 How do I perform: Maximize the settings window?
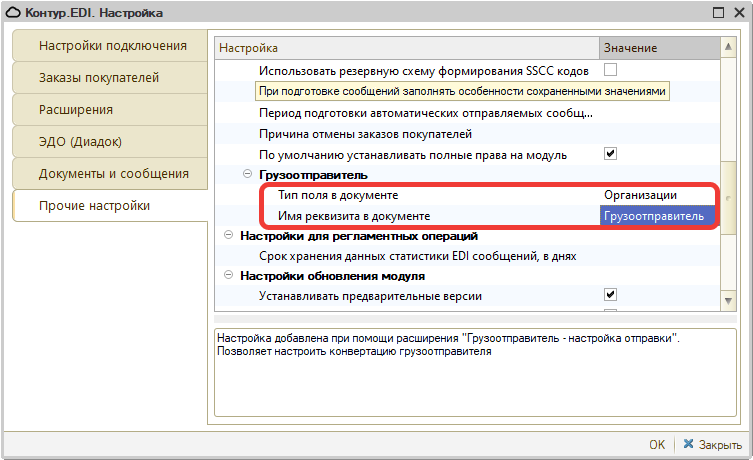(x=718, y=13)
